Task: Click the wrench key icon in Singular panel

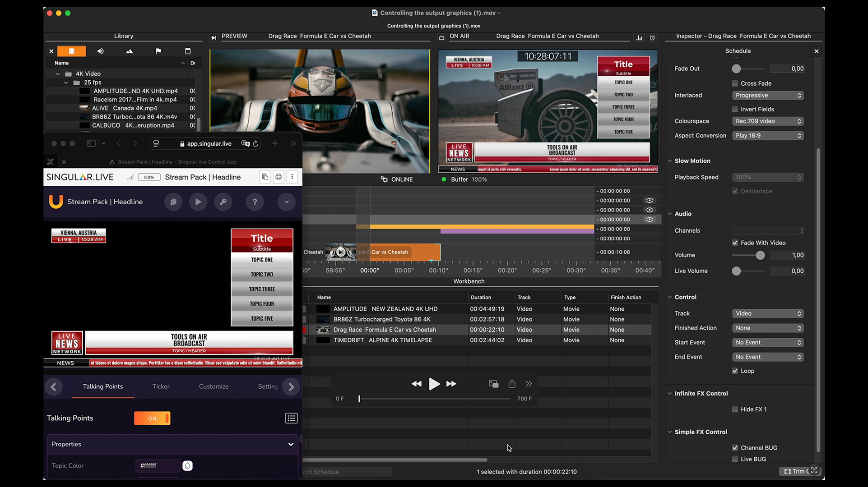Action: [x=223, y=202]
